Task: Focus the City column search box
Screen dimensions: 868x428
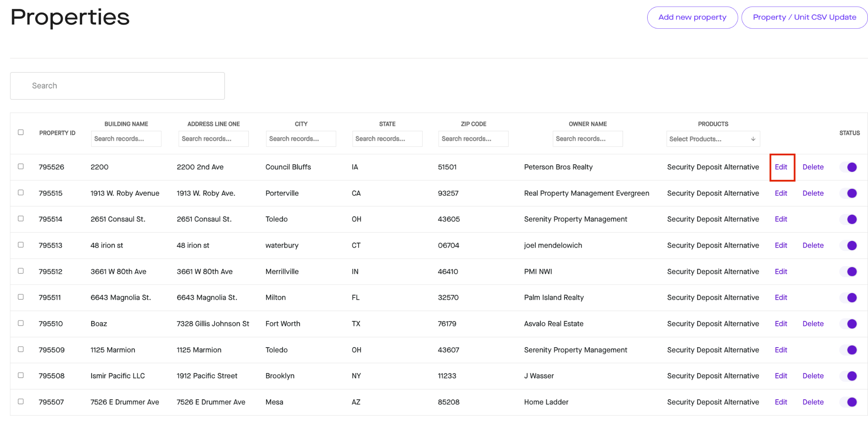Action: click(x=301, y=139)
